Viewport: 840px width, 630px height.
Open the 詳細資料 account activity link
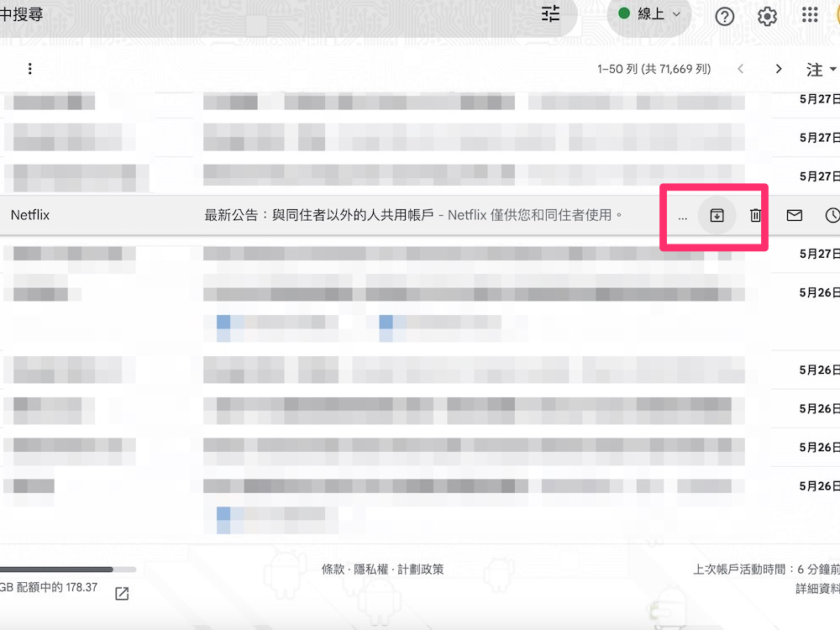click(817, 589)
